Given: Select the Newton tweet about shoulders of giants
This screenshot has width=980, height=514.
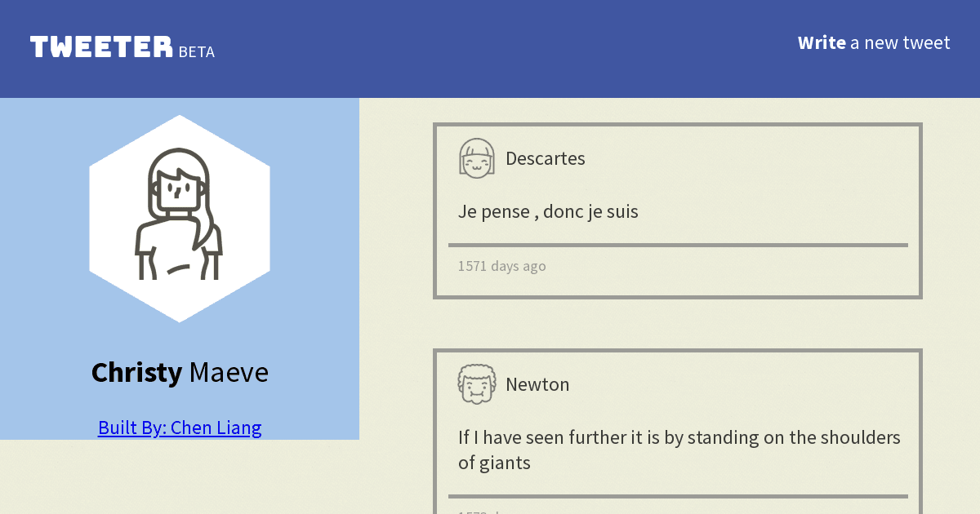Looking at the screenshot, I should tap(678, 450).
